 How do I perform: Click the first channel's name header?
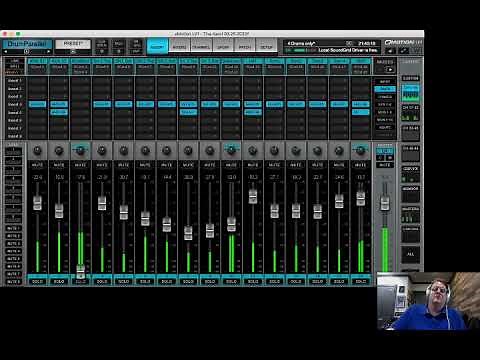[x=37, y=61]
